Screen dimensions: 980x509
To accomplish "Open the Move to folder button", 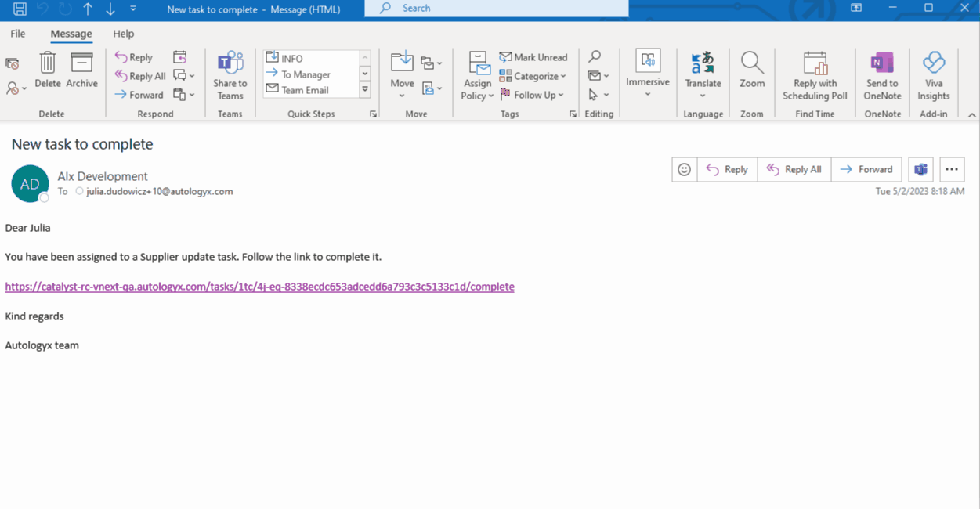I will click(402, 75).
